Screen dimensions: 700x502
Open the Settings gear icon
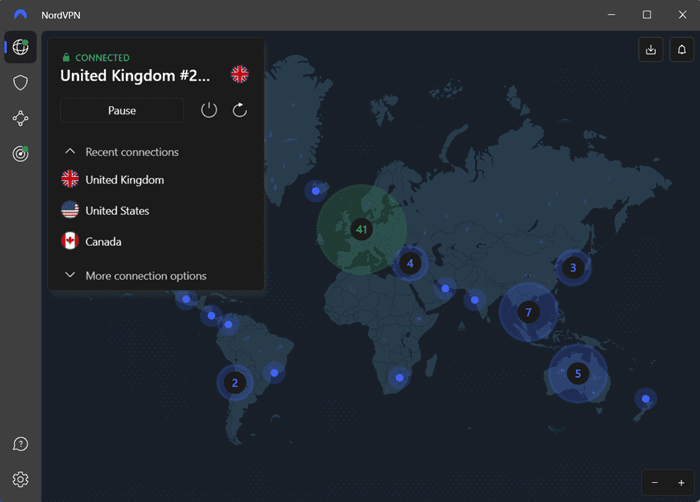click(x=21, y=479)
